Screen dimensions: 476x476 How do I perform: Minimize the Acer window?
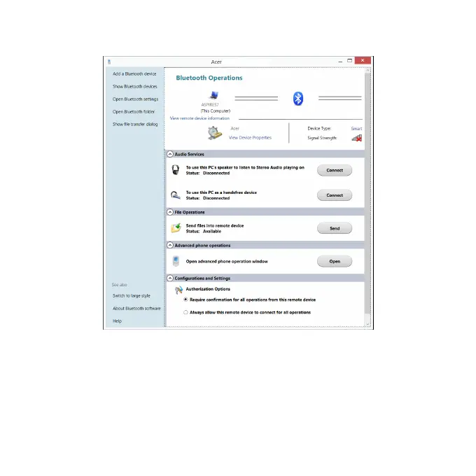pyautogui.click(x=340, y=61)
